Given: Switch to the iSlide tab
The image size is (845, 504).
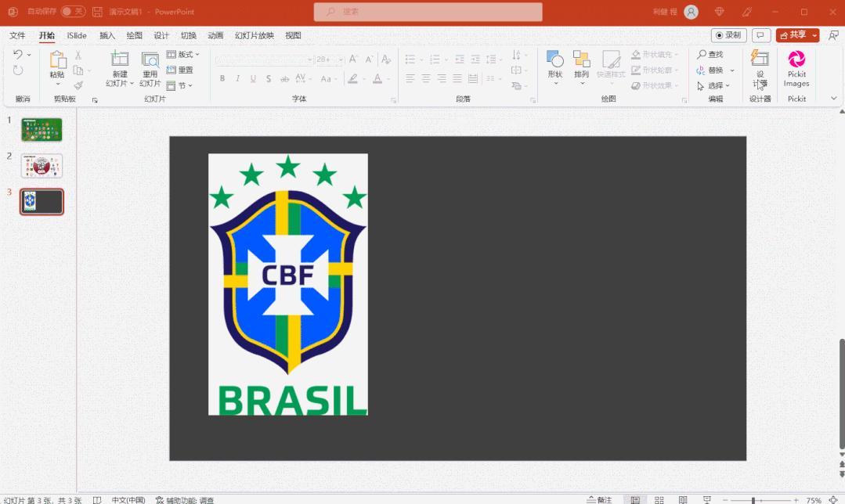Looking at the screenshot, I should click(77, 35).
